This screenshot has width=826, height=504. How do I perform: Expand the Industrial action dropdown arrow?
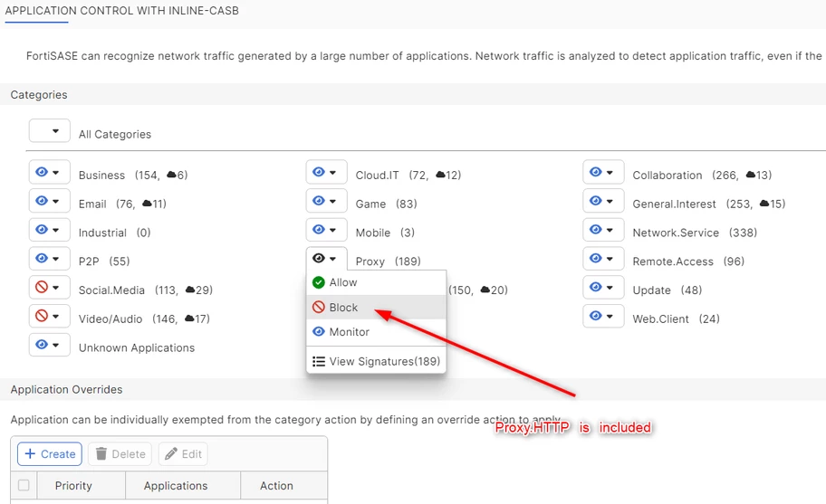click(x=56, y=230)
